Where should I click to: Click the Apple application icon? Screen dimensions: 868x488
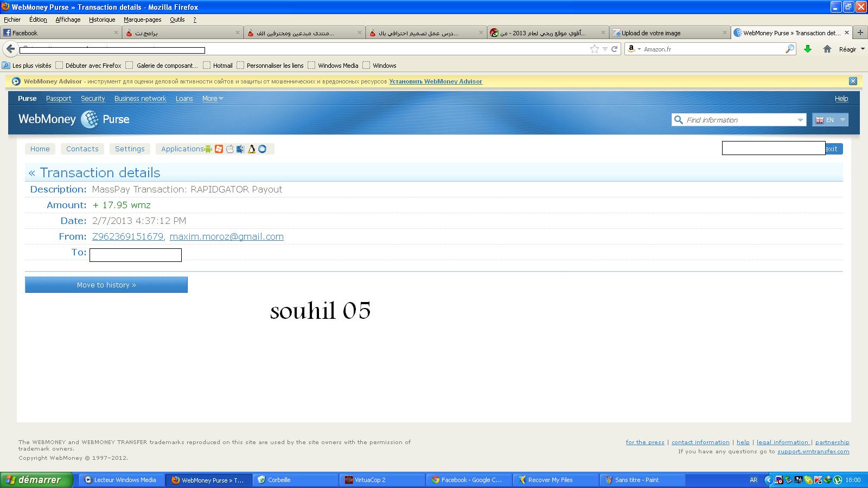229,149
